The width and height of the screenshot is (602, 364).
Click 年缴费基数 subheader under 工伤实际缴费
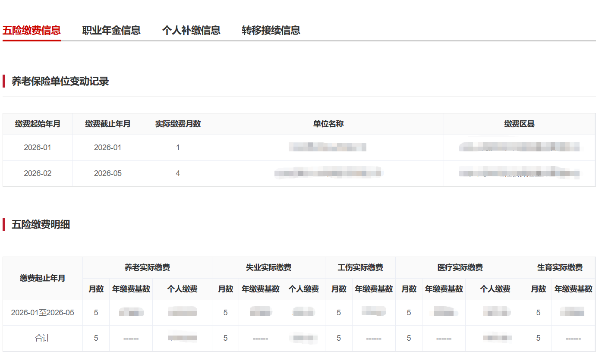374,289
